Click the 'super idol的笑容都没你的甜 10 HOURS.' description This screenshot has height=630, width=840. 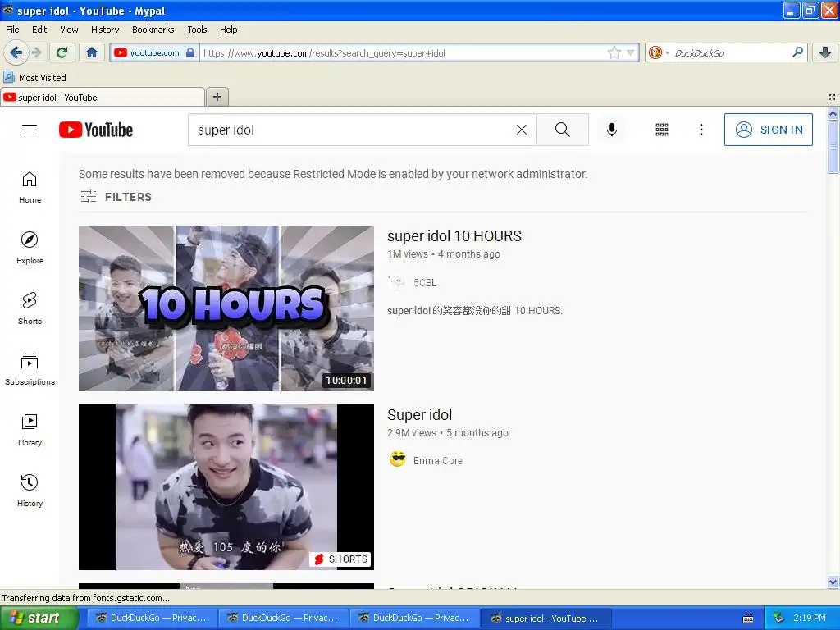(475, 311)
